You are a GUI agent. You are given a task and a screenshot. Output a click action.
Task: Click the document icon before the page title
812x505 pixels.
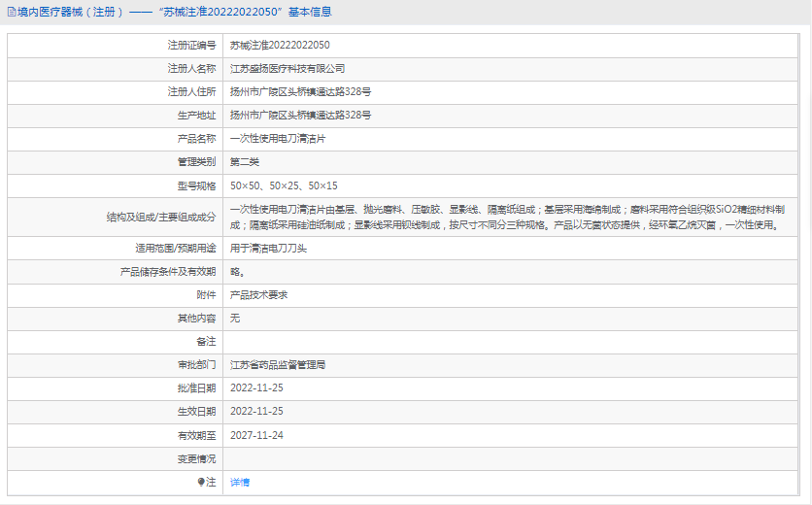pyautogui.click(x=12, y=12)
